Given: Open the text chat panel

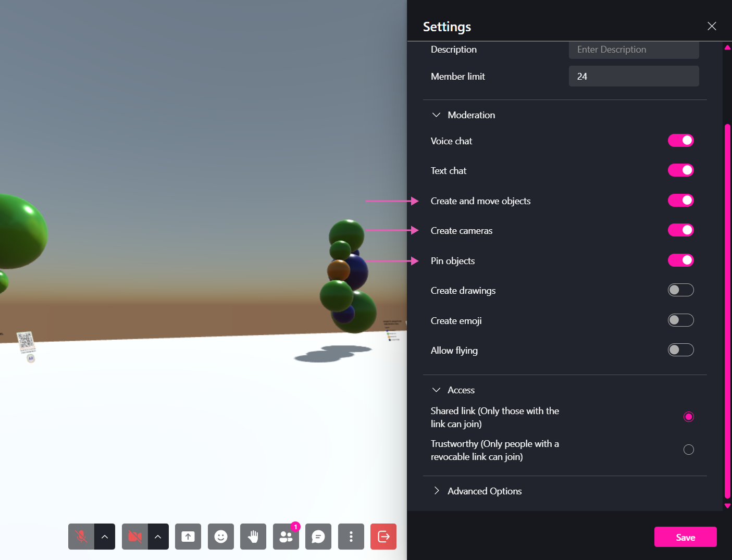Looking at the screenshot, I should 318,537.
